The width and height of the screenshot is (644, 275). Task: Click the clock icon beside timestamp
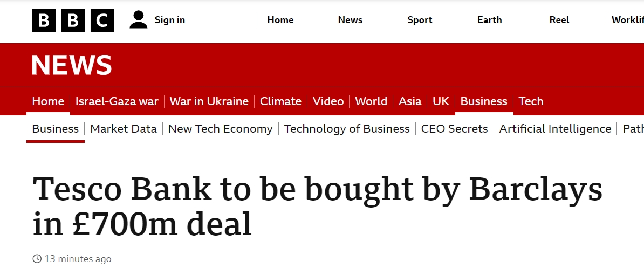(37, 259)
